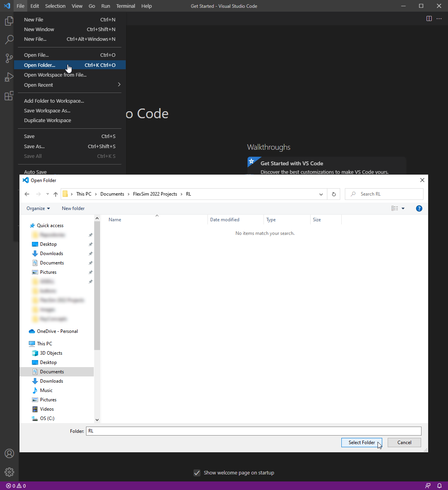Click the notifications bell in status bar
The width and height of the screenshot is (448, 490).
tap(439, 486)
